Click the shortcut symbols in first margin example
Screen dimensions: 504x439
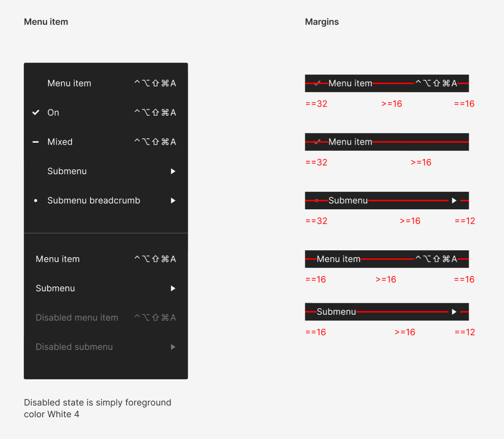click(436, 83)
